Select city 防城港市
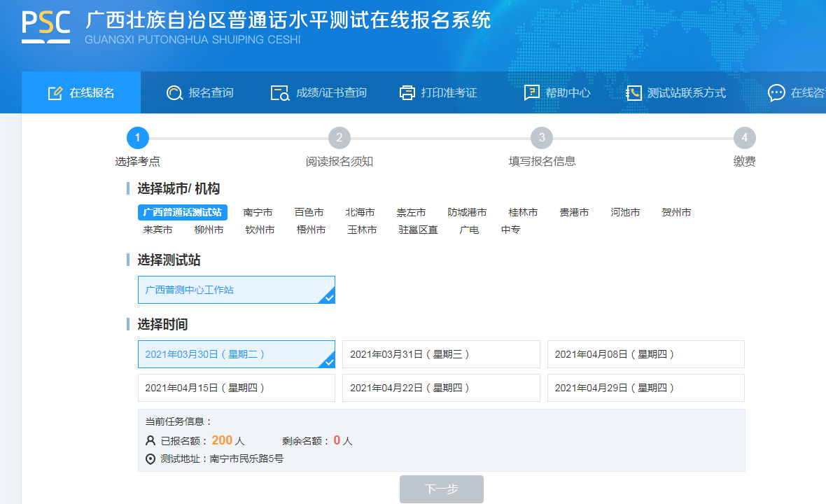This screenshot has height=504, width=826. [x=467, y=212]
